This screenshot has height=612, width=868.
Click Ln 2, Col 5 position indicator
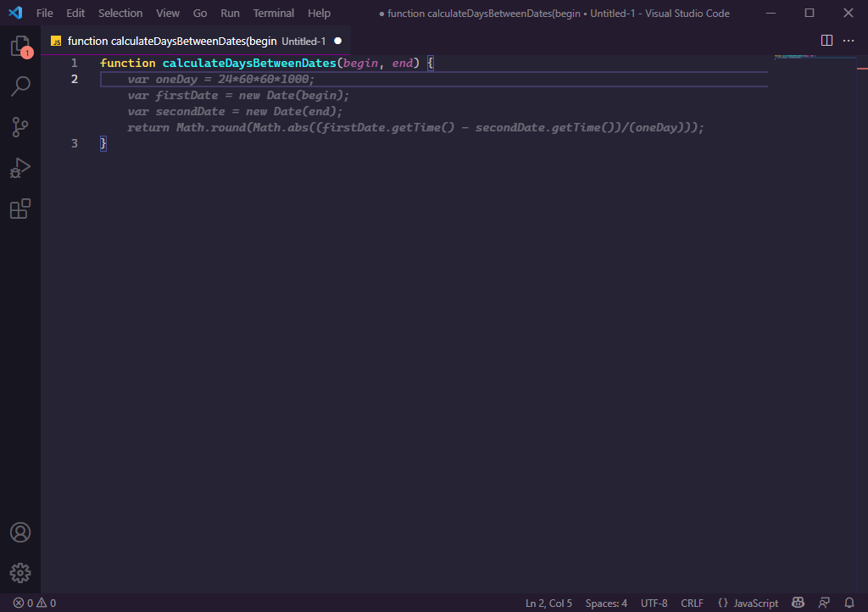coord(548,603)
